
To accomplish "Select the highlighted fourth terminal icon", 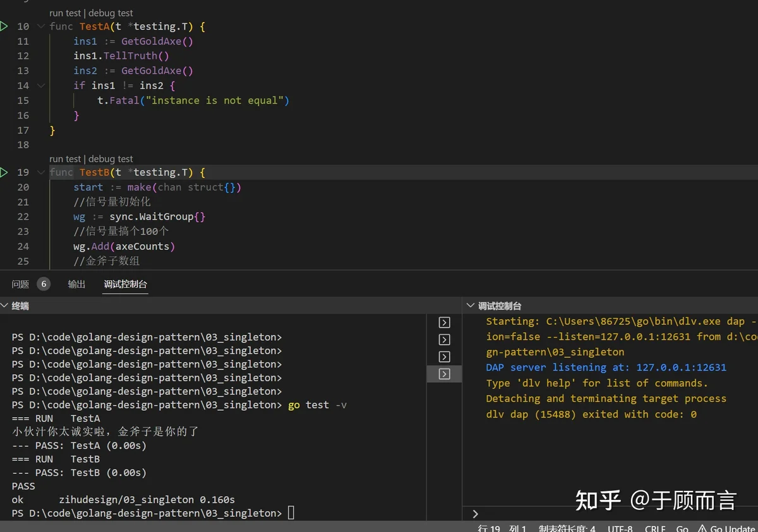I will pyautogui.click(x=445, y=374).
